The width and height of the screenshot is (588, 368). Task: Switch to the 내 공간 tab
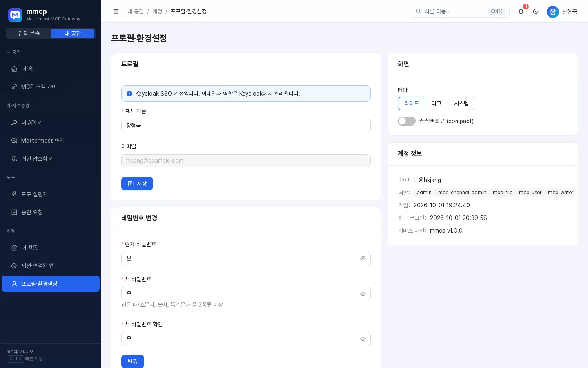tap(73, 34)
